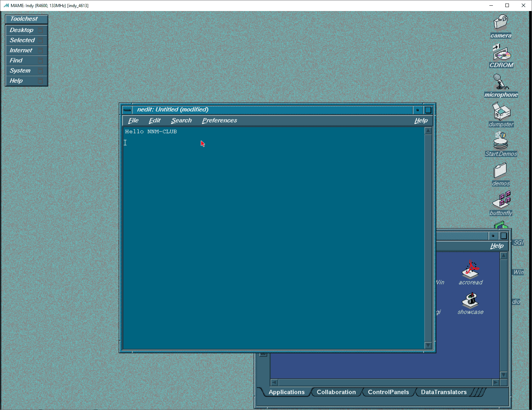Open the nedit window menu button

[127, 110]
